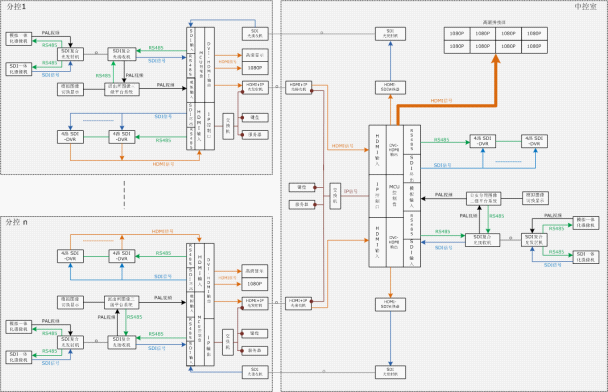
Task: Click the 交换机 switch box in 中控室
Action: tap(335, 196)
